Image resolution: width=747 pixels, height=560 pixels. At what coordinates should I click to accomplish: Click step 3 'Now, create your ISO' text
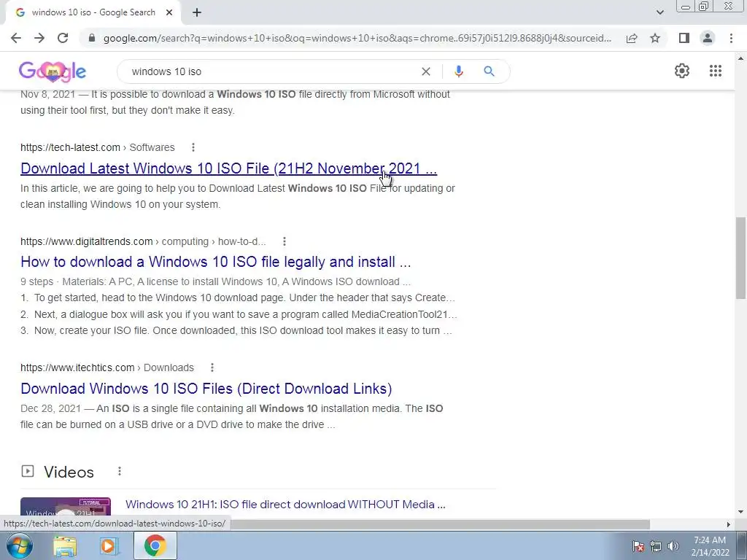pyautogui.click(x=236, y=331)
